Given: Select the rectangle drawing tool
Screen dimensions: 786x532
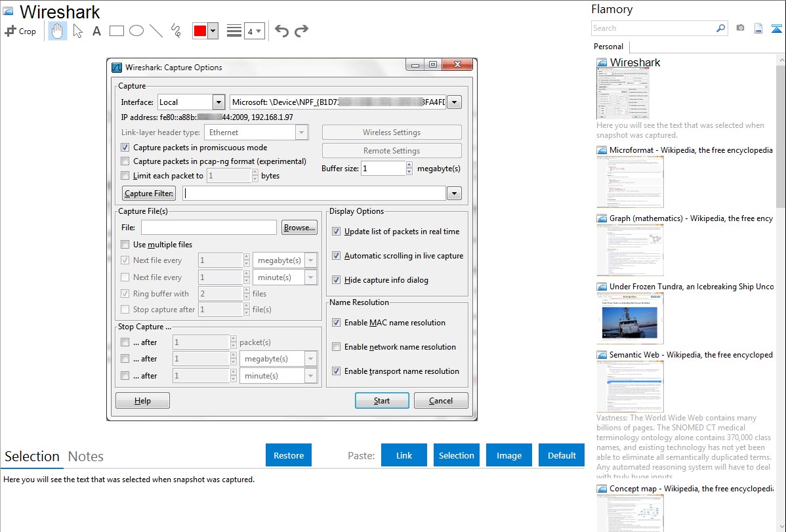Looking at the screenshot, I should 117,31.
